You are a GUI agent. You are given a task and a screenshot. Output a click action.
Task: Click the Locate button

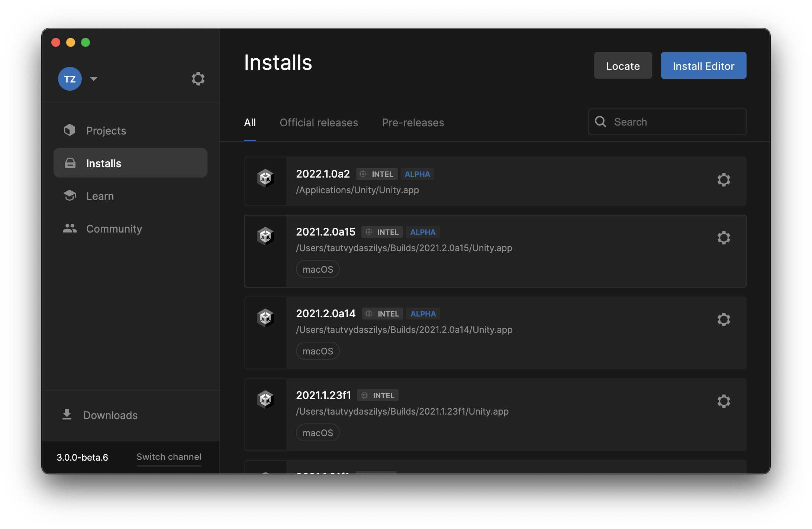coord(623,65)
